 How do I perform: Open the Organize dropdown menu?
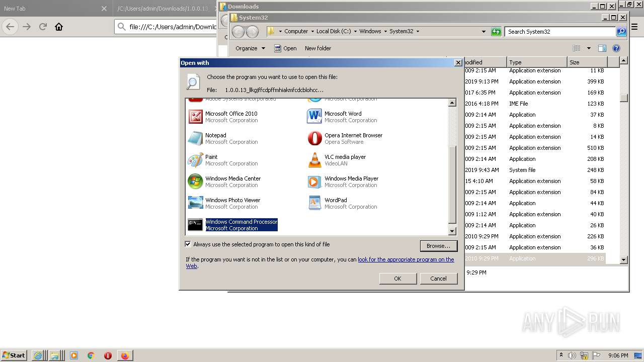(250, 48)
